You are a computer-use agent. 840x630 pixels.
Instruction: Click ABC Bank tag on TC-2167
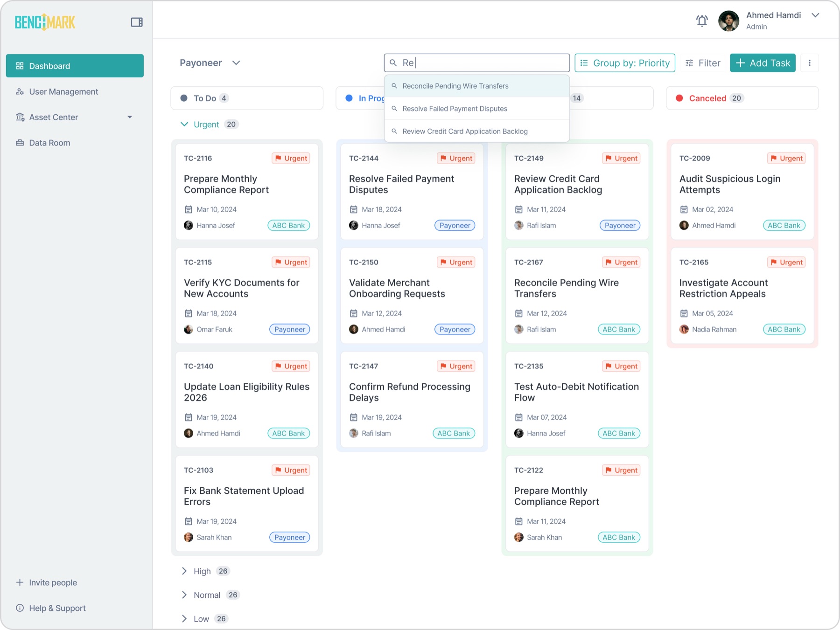tap(619, 329)
